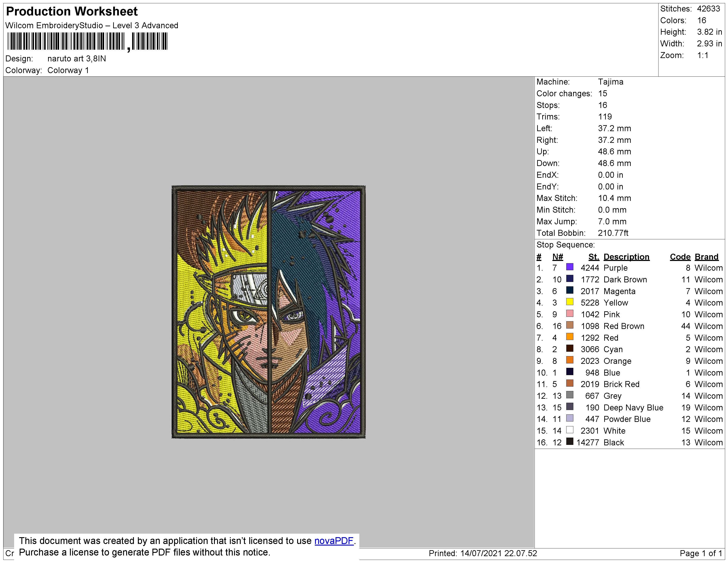The image size is (728, 563).
Task: Click the White thread color swatch
Action: (x=570, y=430)
